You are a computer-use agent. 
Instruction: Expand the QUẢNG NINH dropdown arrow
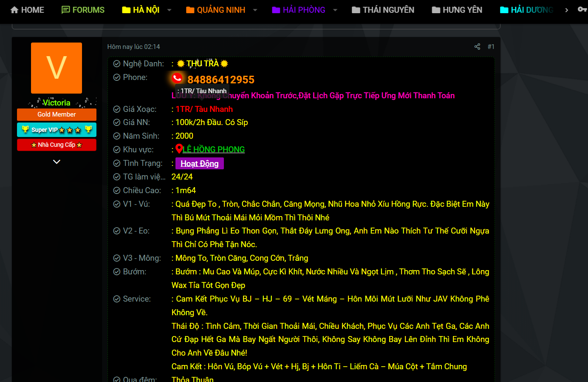coord(255,10)
